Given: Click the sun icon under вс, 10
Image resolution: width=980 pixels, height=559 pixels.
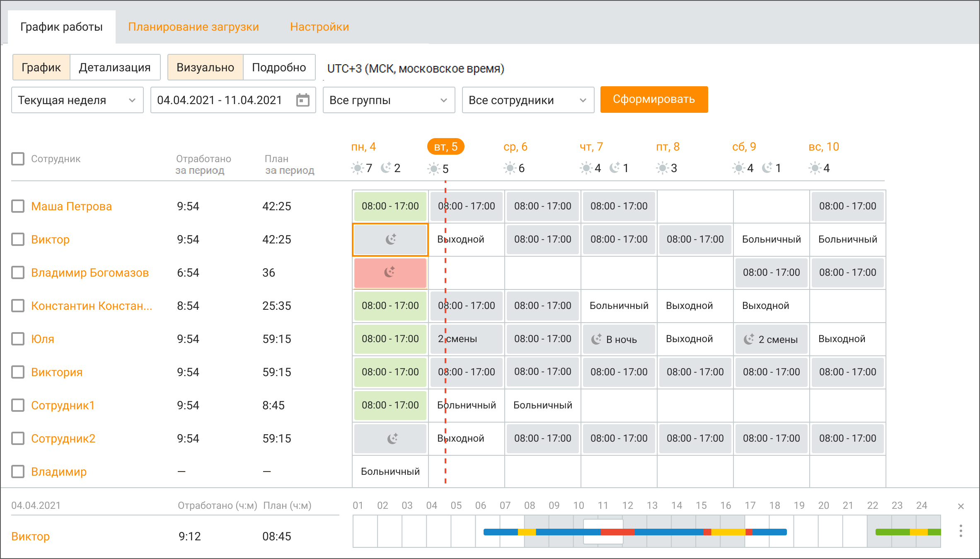Looking at the screenshot, I should pos(815,168).
